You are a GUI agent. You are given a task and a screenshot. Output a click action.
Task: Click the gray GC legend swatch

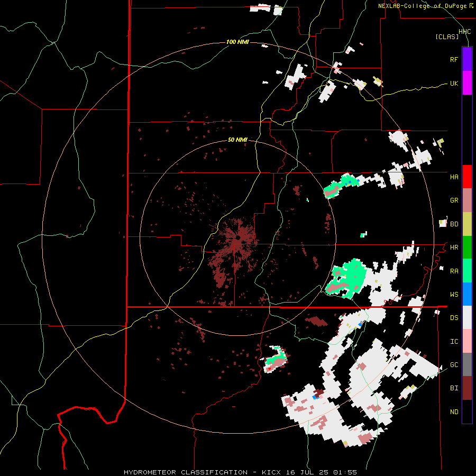click(x=467, y=364)
